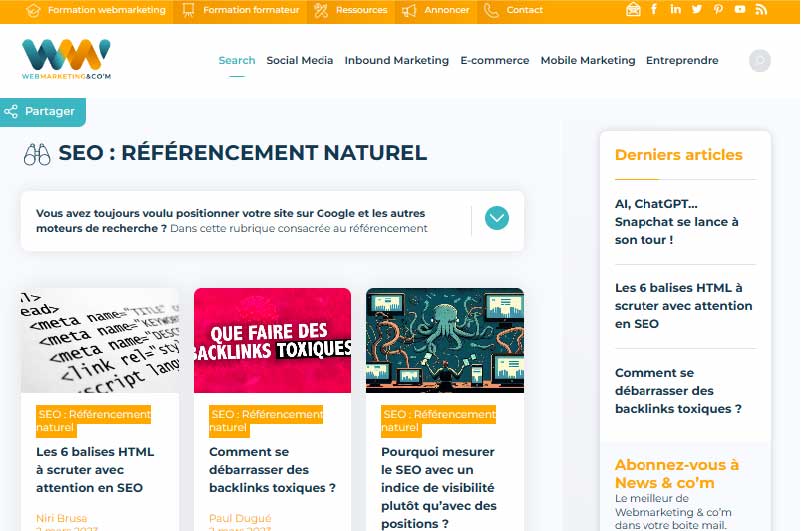This screenshot has height=531, width=801.
Task: Click the presentation board icon beside Formation formateur
Action: click(x=189, y=10)
